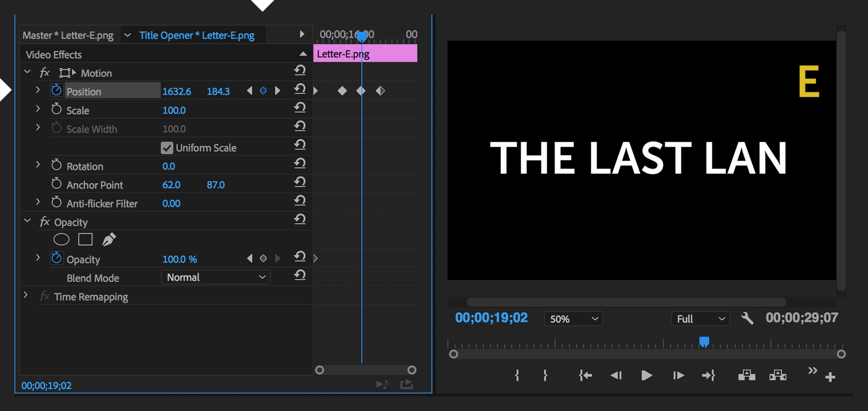Screen dimensions: 868x411
Task: Select Title Opener * Letter-E.png tab
Action: click(197, 35)
